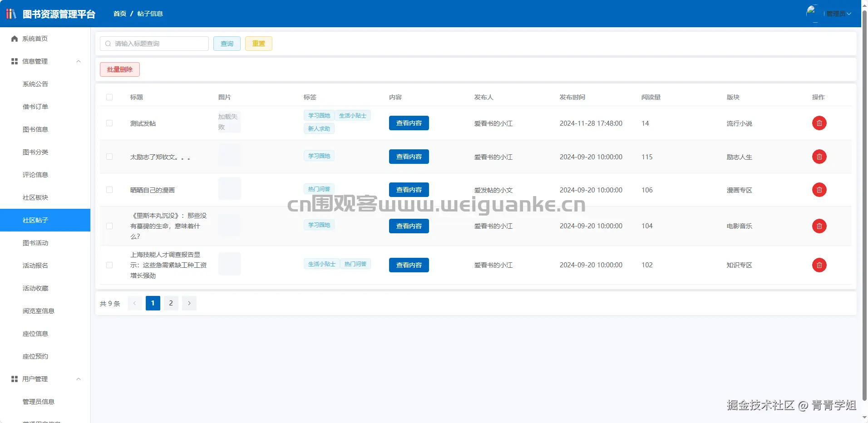The image size is (868, 423).
Task: Click publisher 爱发帖的小文
Action: [x=493, y=190]
